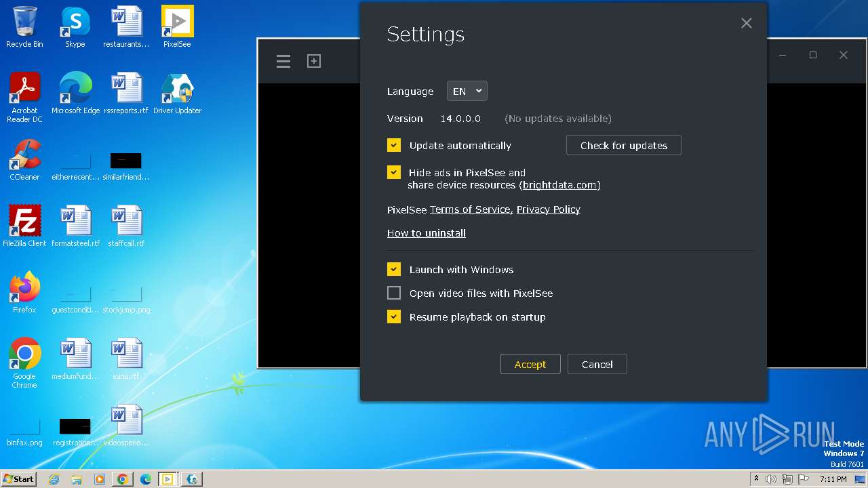Uncheck Hide ads in PixelSee option
The image size is (868, 488).
pos(394,172)
